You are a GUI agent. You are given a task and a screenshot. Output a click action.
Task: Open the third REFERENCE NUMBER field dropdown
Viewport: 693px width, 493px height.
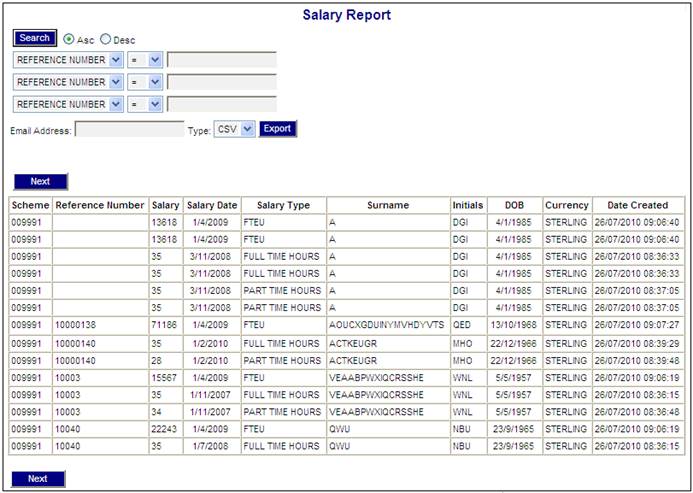69,105
